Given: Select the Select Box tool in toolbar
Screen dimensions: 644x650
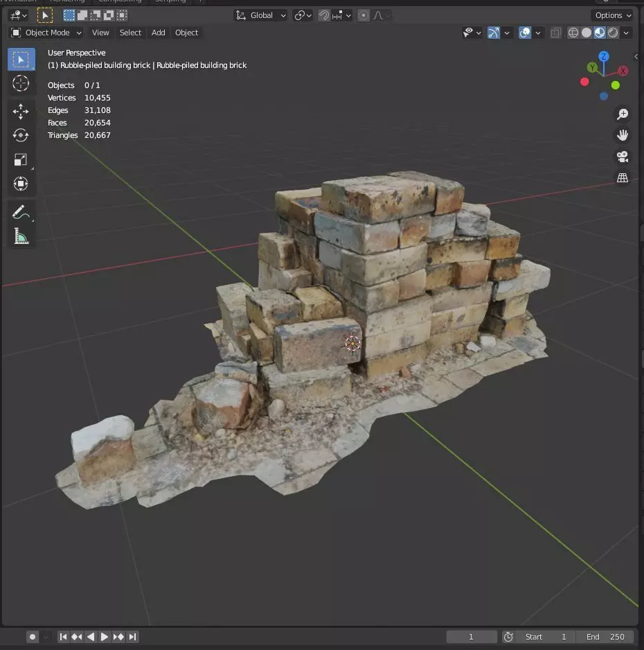Looking at the screenshot, I should pos(21,60).
